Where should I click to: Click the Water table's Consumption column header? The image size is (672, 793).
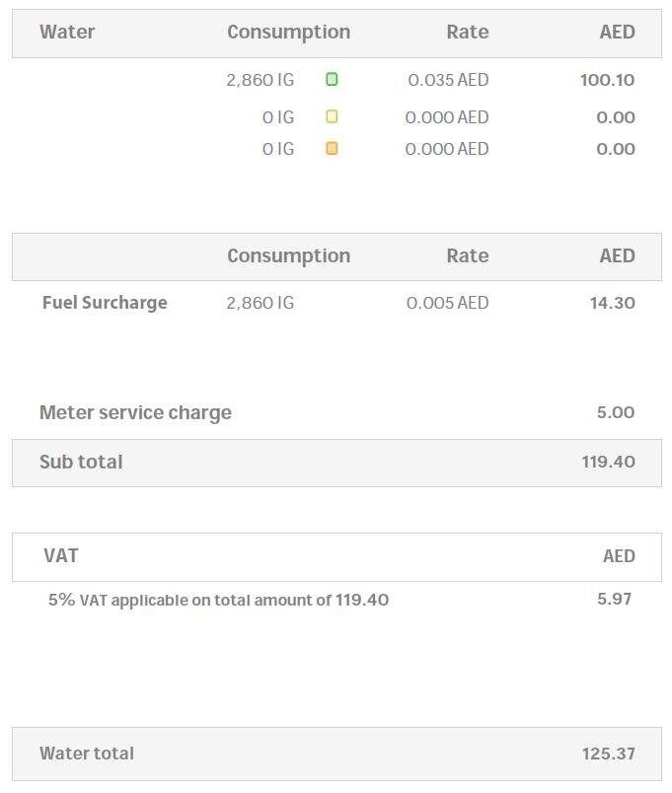click(x=288, y=32)
